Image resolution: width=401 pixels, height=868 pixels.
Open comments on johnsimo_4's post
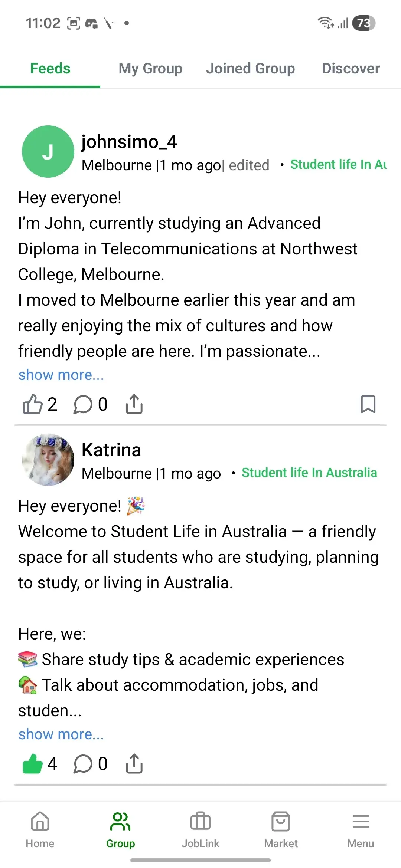coord(83,404)
